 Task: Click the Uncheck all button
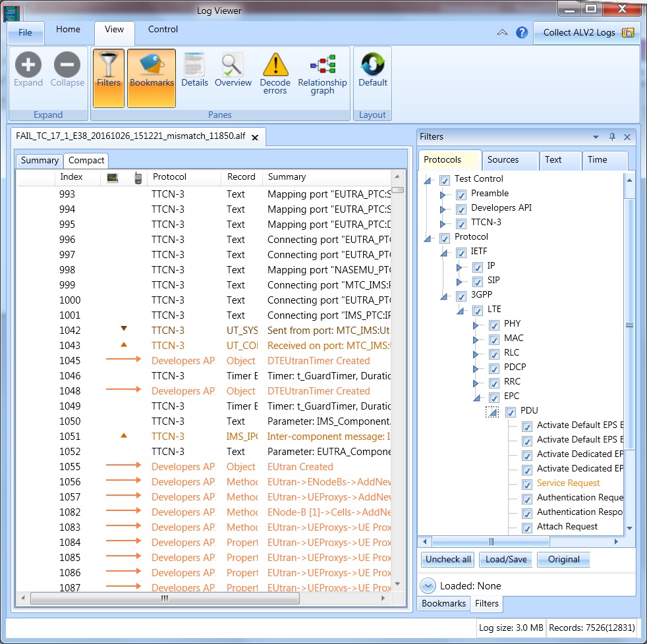(448, 560)
